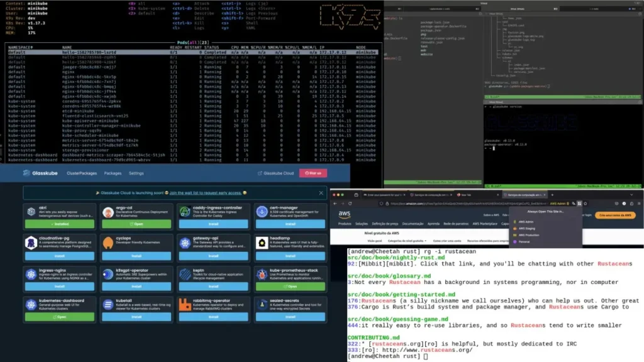This screenshot has height=362, width=644.
Task: Click the cyclops package icon
Action: pyautogui.click(x=108, y=243)
